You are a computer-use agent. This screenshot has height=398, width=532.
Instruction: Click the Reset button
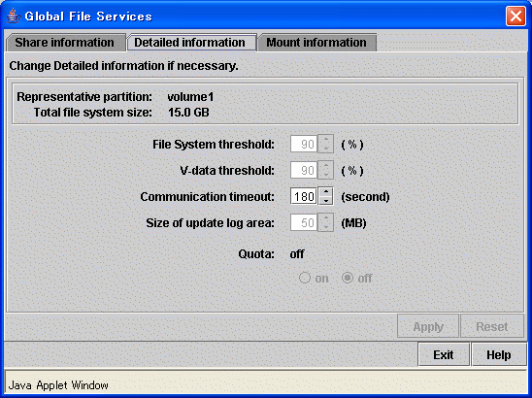click(x=491, y=326)
